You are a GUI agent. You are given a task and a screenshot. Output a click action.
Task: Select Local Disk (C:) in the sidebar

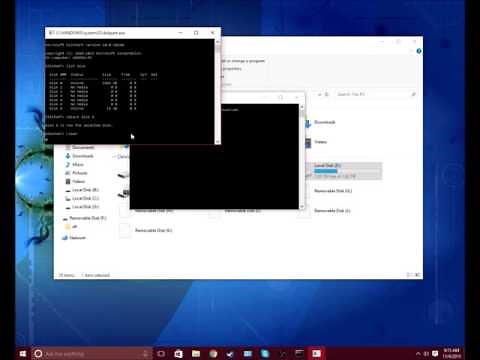click(82, 198)
